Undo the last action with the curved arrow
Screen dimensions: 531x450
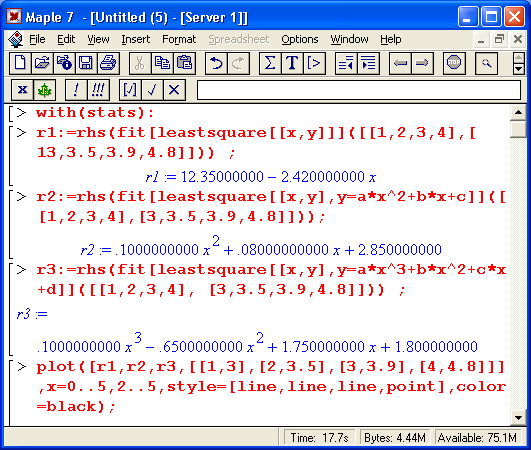point(216,63)
